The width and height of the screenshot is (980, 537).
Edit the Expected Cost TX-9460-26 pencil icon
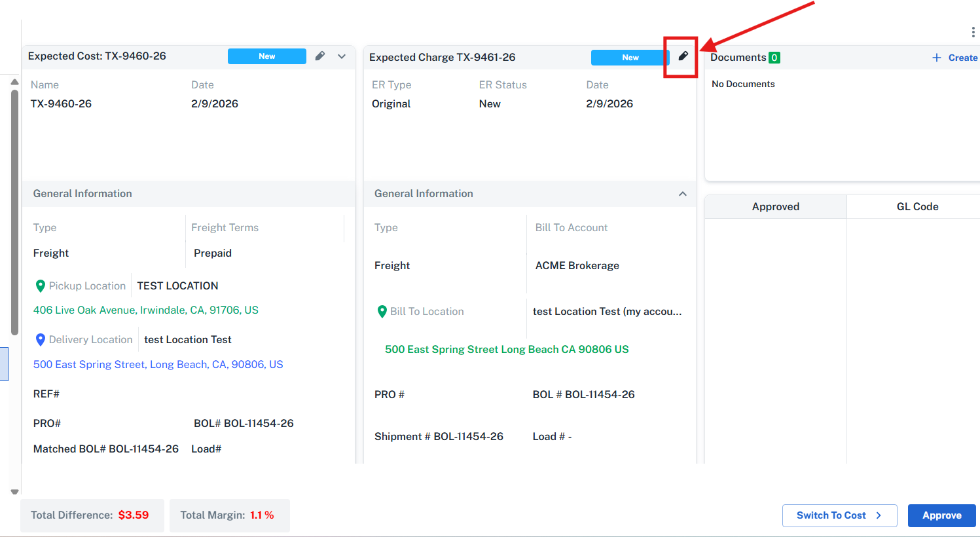coord(320,56)
